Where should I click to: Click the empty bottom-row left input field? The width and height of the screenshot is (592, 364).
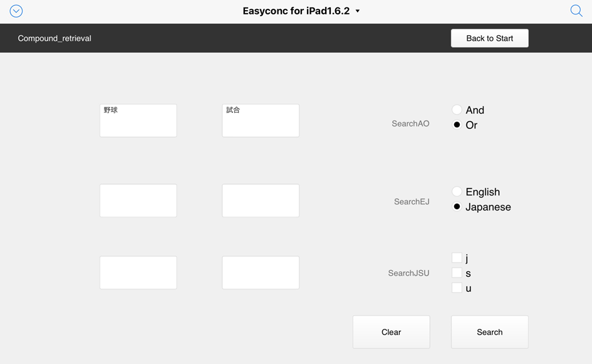click(x=138, y=273)
